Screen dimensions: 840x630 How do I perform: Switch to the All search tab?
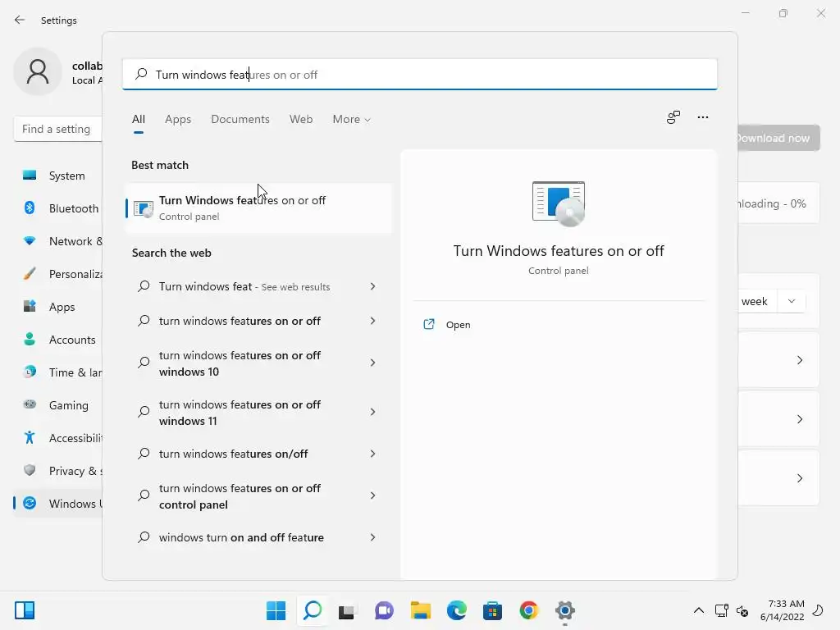click(x=138, y=119)
